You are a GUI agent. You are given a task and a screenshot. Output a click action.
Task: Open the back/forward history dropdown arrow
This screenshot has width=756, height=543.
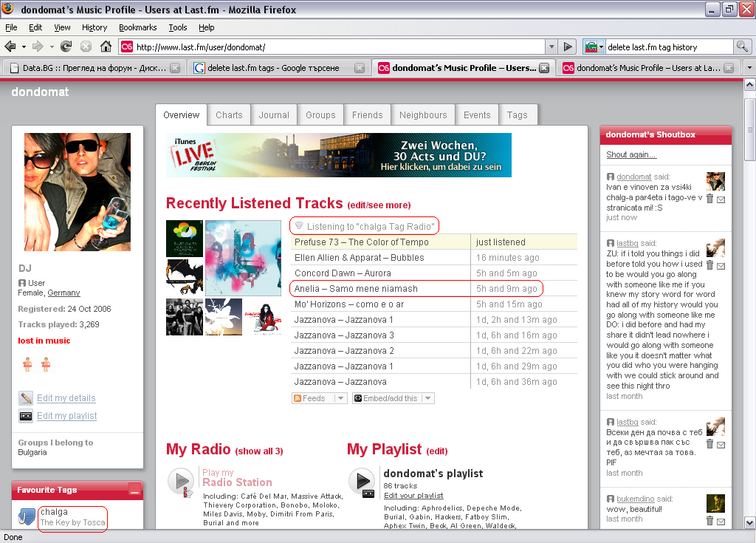tap(24, 47)
